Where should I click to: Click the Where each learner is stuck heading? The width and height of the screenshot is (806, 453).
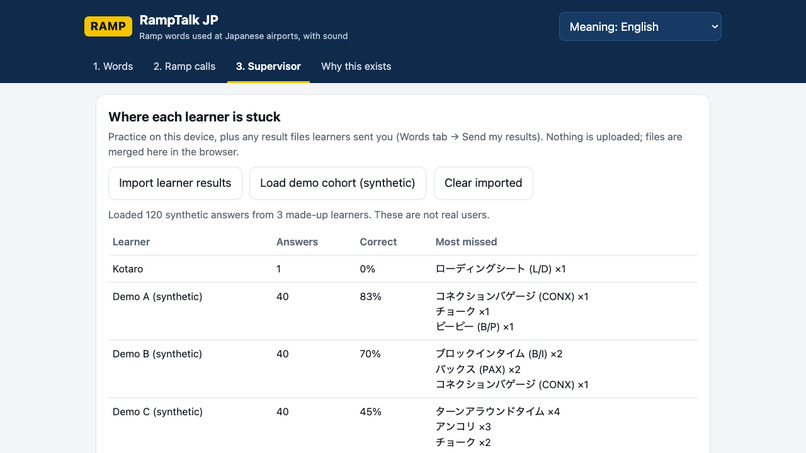[194, 117]
